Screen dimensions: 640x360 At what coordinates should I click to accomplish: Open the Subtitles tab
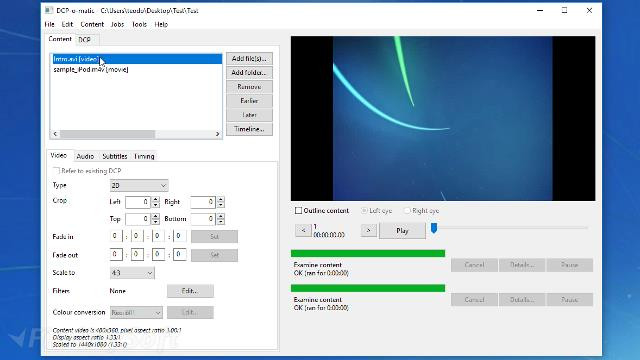pyautogui.click(x=115, y=156)
